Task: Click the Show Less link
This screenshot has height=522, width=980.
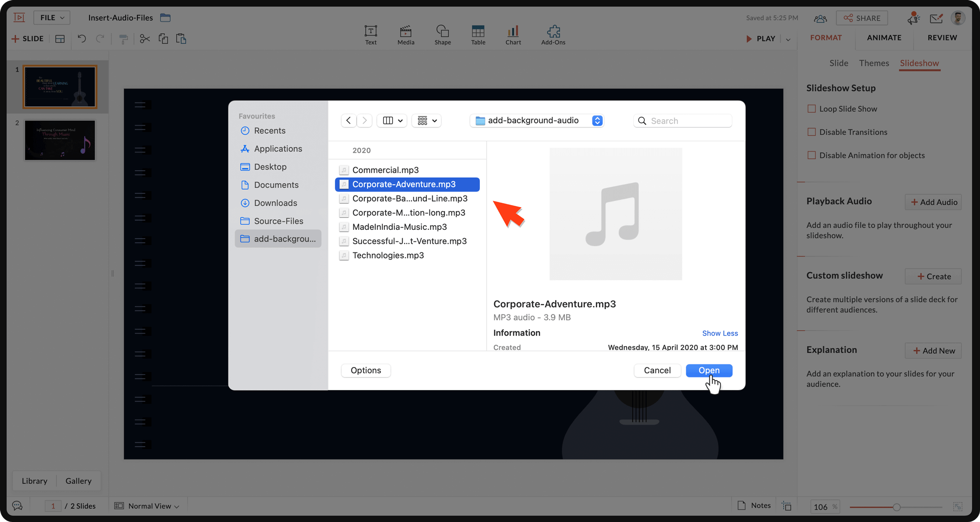Action: 720,333
